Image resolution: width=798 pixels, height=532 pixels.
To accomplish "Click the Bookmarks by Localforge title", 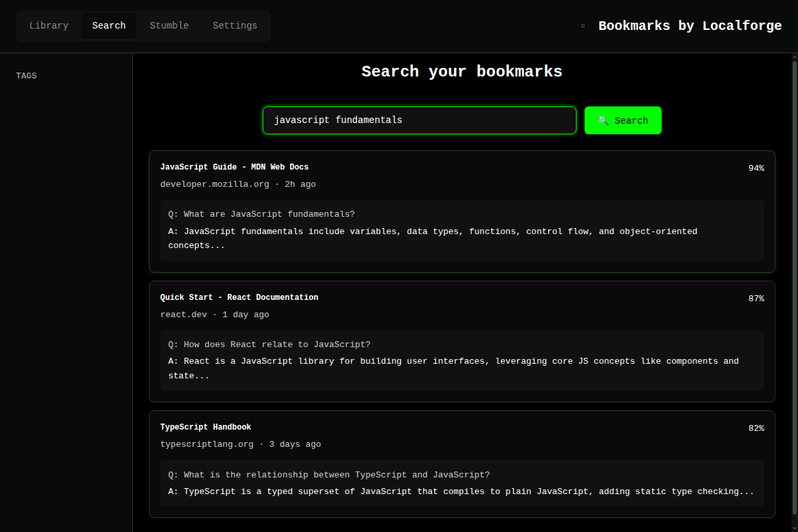I will tap(690, 25).
